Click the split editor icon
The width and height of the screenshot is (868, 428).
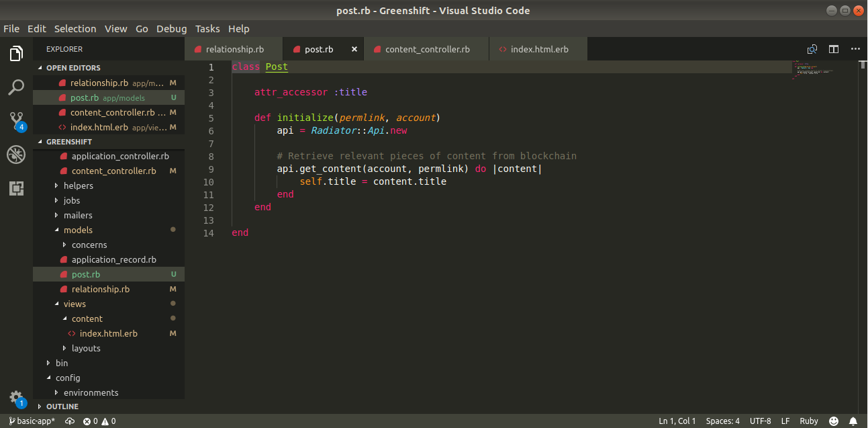coord(834,49)
